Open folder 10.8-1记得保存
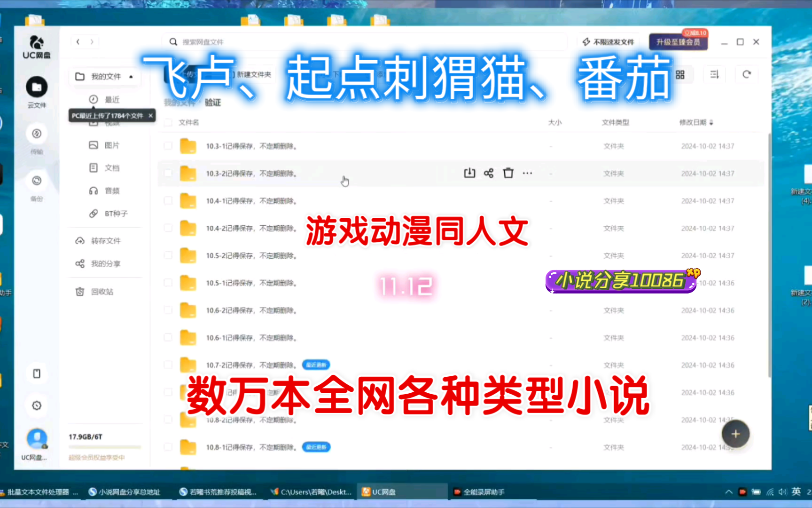Viewport: 812px width, 508px height. 251,447
